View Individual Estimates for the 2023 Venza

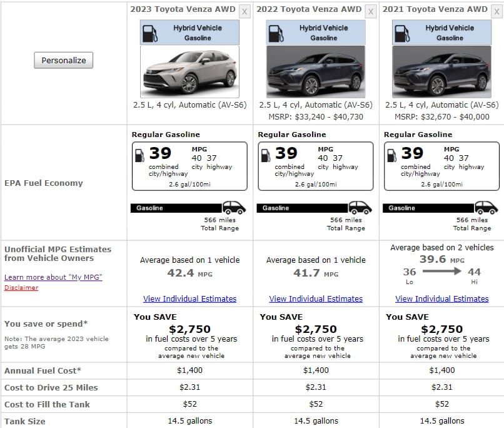point(189,298)
